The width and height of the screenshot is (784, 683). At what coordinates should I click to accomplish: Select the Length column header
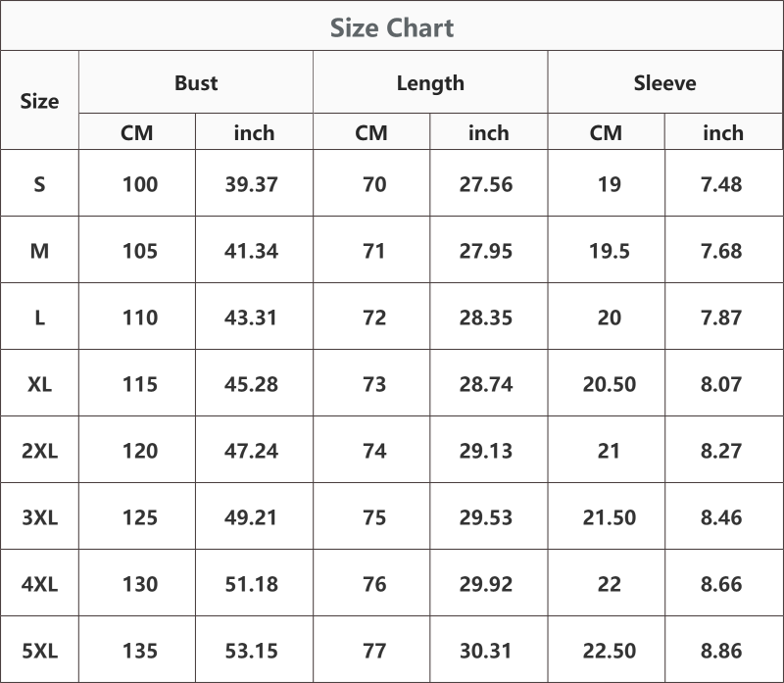[x=430, y=83]
